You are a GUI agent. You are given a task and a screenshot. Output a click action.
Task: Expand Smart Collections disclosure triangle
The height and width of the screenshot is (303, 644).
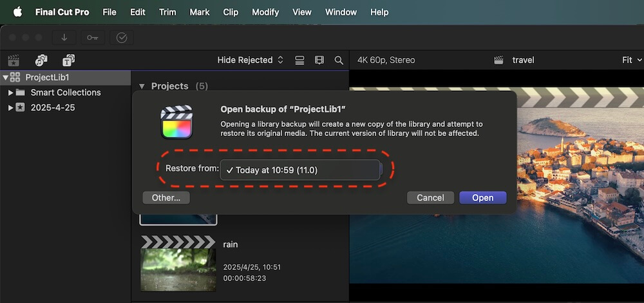pyautogui.click(x=11, y=92)
